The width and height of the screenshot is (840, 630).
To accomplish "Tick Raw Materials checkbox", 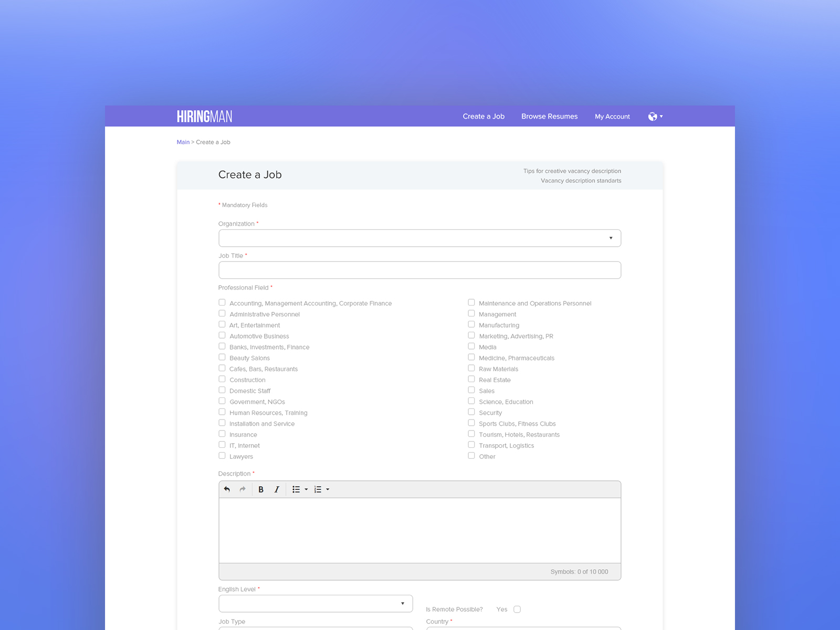I will click(x=471, y=368).
